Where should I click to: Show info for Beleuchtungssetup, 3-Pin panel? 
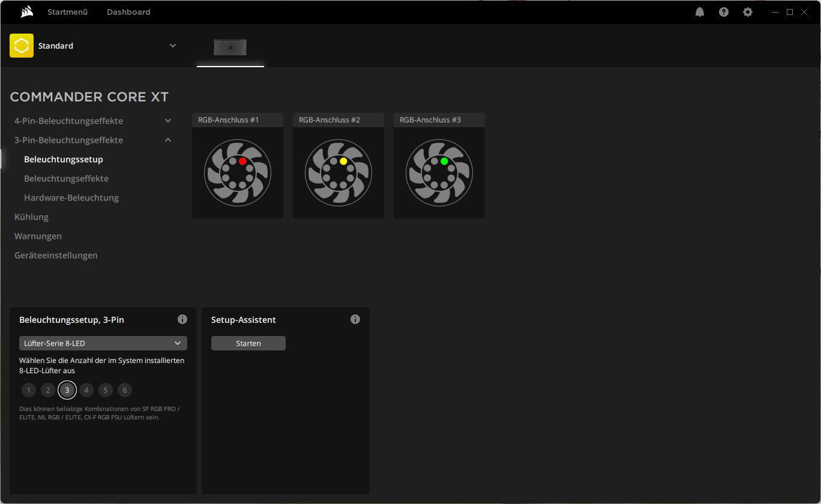[182, 319]
